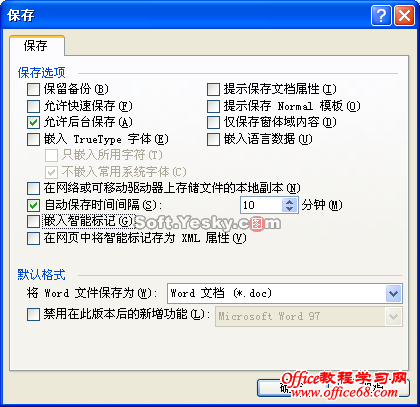This screenshot has width=420, height=407.
Task: Check 嵌入语言数据 option
Action: tap(213, 139)
